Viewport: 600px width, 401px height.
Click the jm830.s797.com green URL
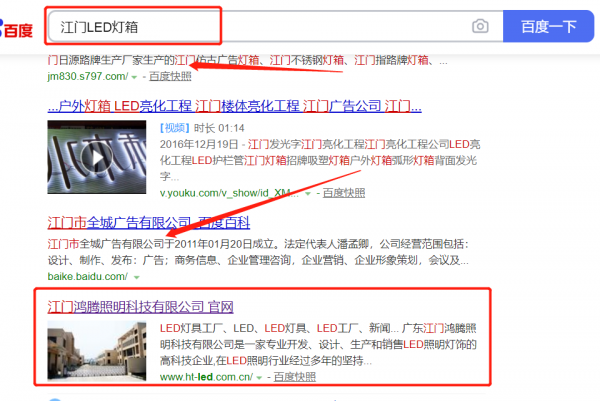88,77
